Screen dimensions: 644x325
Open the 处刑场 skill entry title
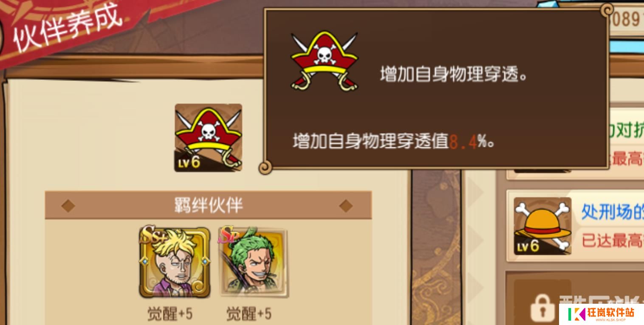(612, 211)
